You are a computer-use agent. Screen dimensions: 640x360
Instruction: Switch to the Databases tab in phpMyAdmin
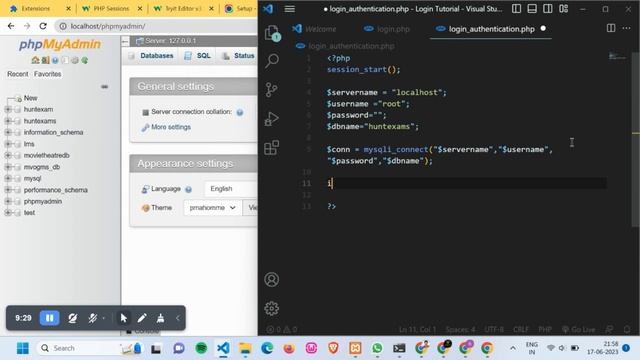coord(151,56)
